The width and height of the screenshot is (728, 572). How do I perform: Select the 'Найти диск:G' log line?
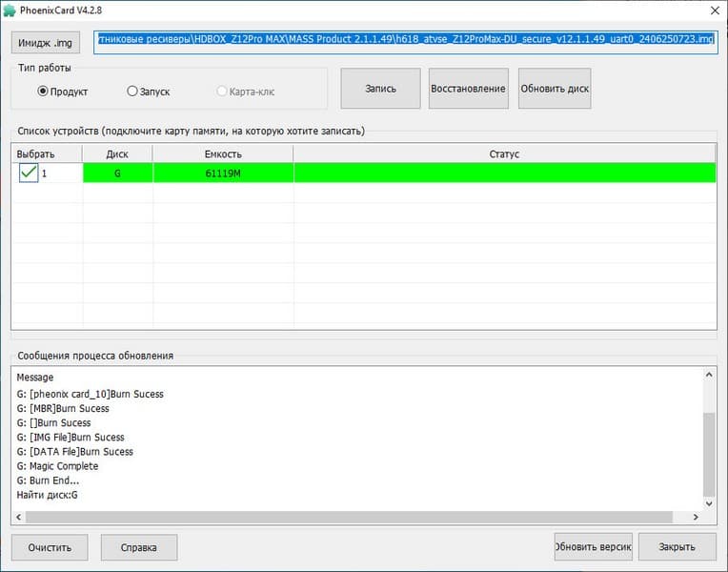coord(48,495)
